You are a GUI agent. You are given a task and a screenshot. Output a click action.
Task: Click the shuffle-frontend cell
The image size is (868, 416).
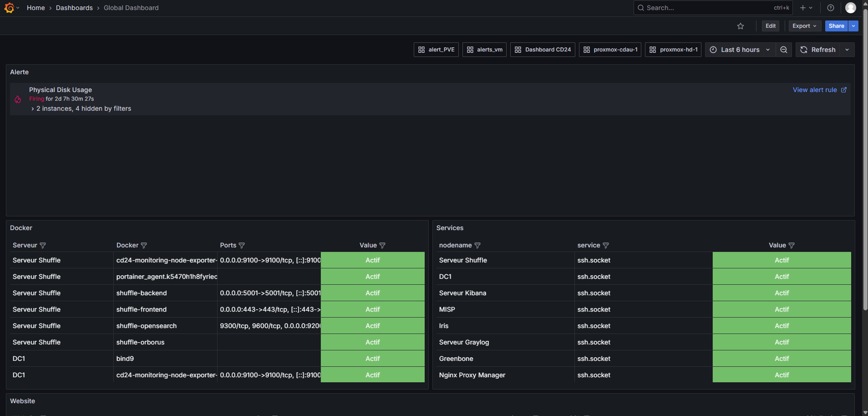tap(166, 309)
